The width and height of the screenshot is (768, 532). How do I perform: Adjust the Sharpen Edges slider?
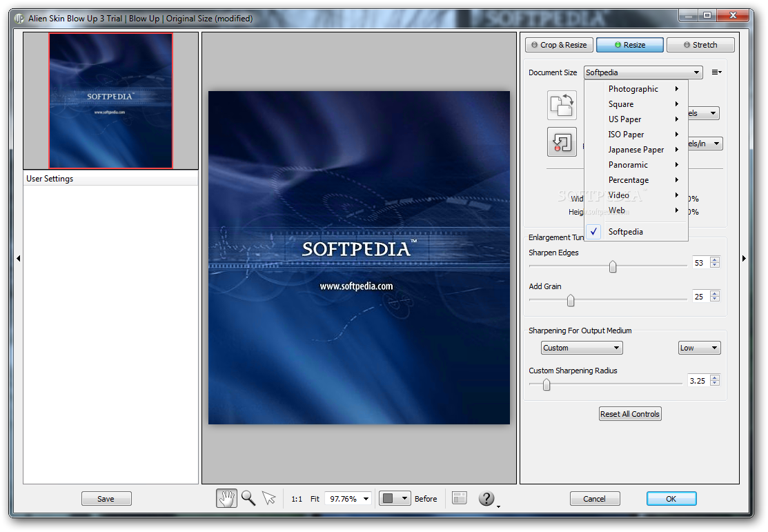pyautogui.click(x=613, y=266)
